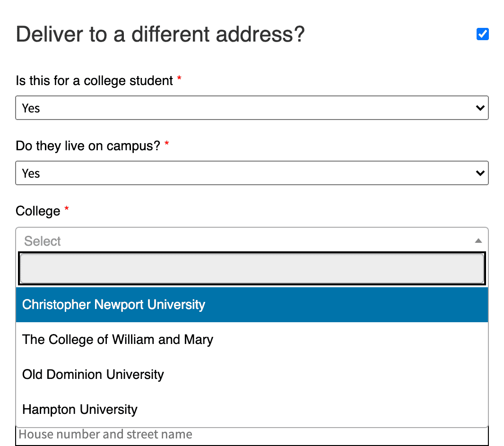Click the 'College' field label
504x446 pixels.
tap(38, 211)
